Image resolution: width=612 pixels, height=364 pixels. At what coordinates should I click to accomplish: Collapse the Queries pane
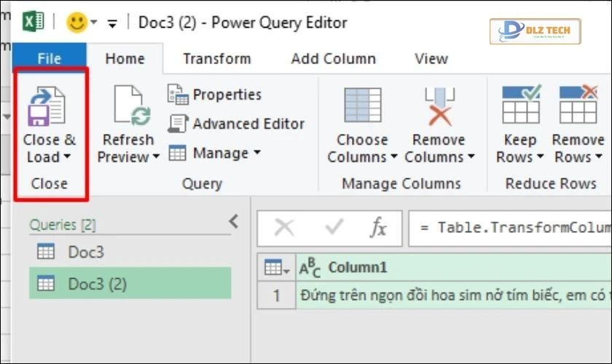(x=234, y=222)
